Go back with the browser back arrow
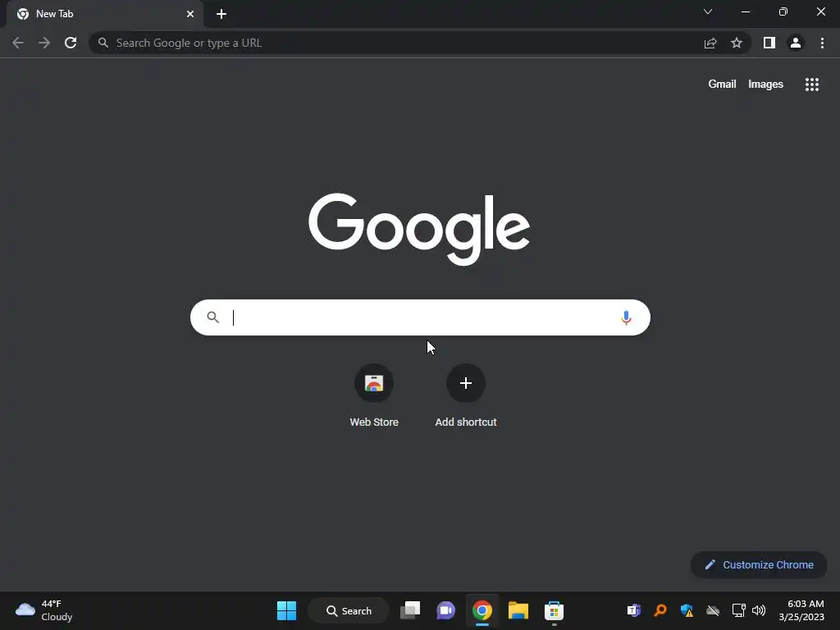Image resolution: width=840 pixels, height=630 pixels. pos(18,43)
